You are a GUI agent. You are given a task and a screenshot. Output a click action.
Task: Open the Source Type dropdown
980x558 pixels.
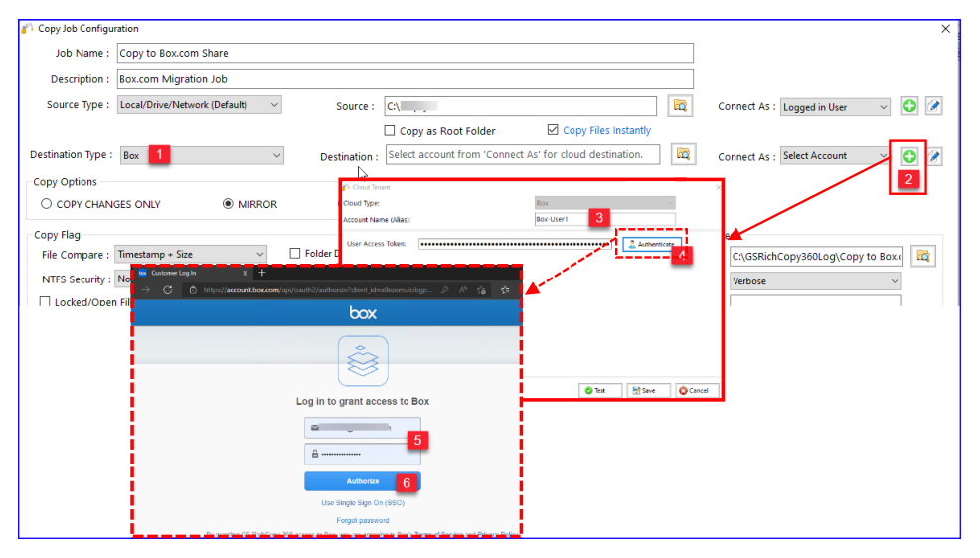coord(200,105)
